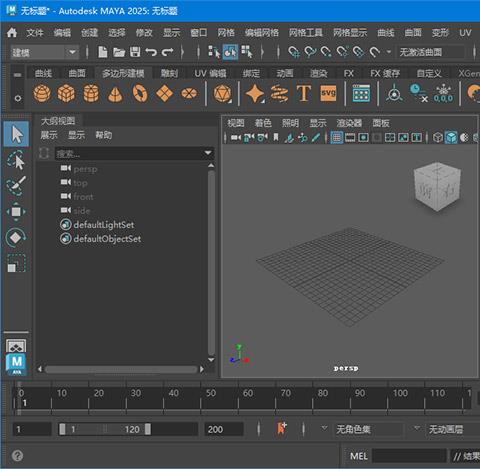
Task: Toggle the viewport grid display button
Action: tap(337, 137)
